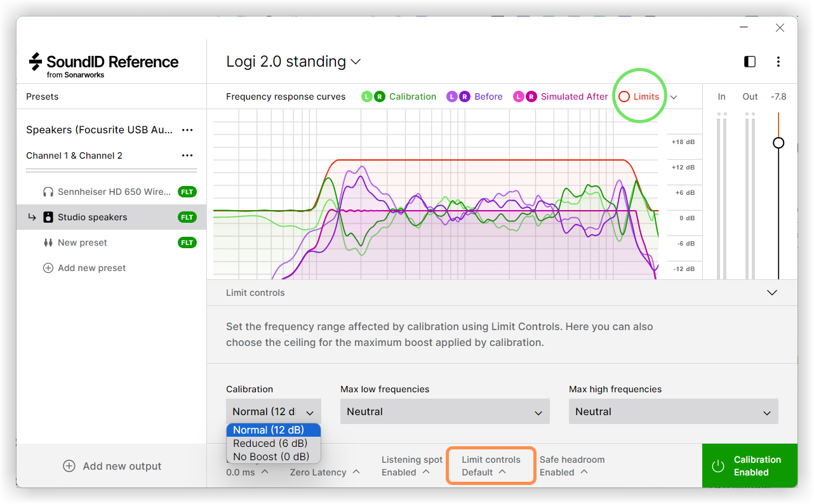Click the speaker icon of Studio speakers
The height and width of the screenshot is (504, 814).
click(48, 217)
